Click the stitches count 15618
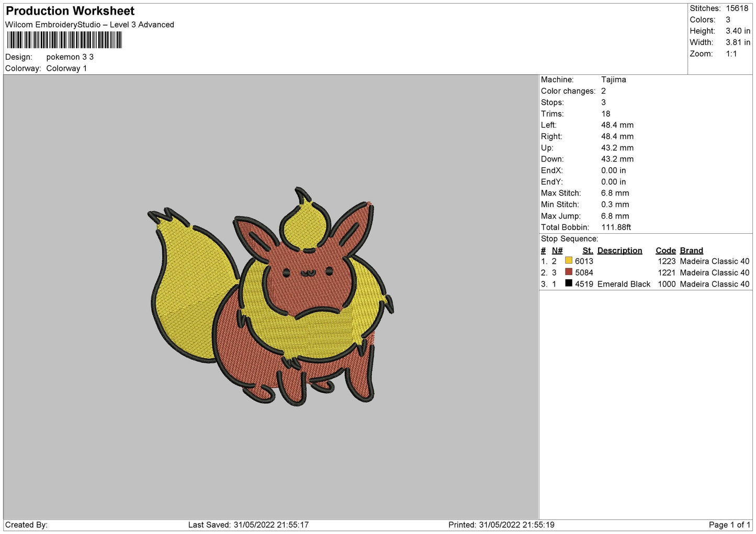The image size is (756, 534). (737, 8)
